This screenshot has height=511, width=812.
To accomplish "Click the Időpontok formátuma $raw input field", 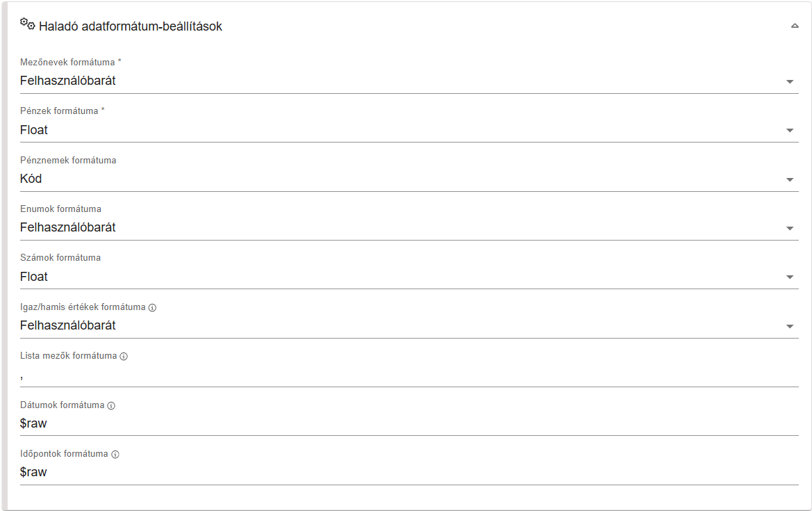I will click(409, 473).
